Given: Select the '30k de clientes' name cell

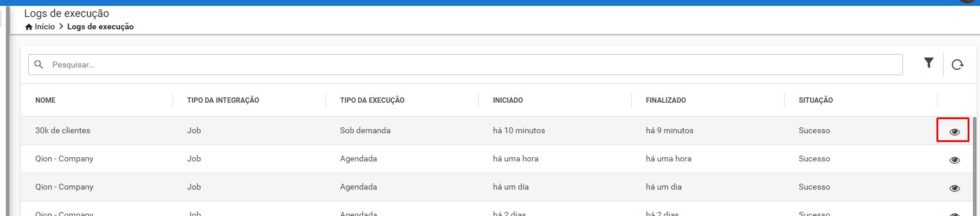Looking at the screenshot, I should (x=63, y=130).
